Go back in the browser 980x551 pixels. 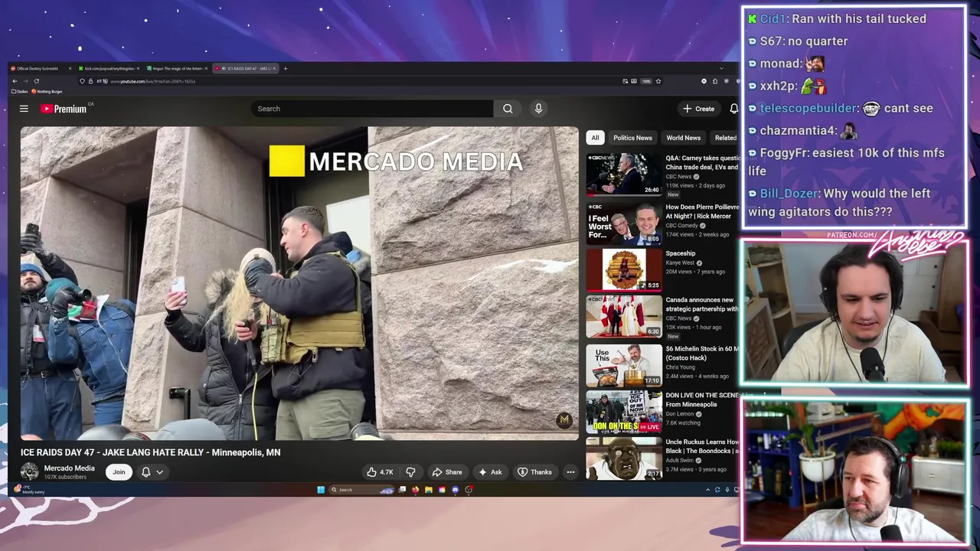tap(15, 81)
